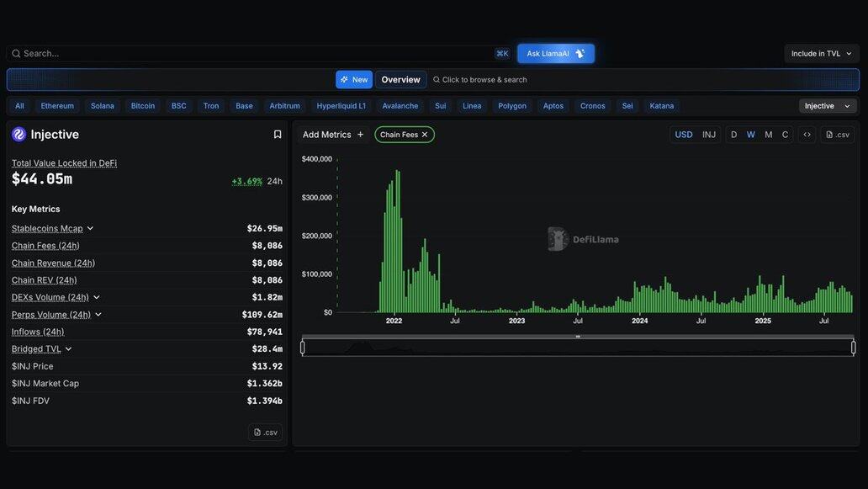Image resolution: width=868 pixels, height=489 pixels.
Task: Click the Chain Fees (24h) label
Action: [45, 245]
